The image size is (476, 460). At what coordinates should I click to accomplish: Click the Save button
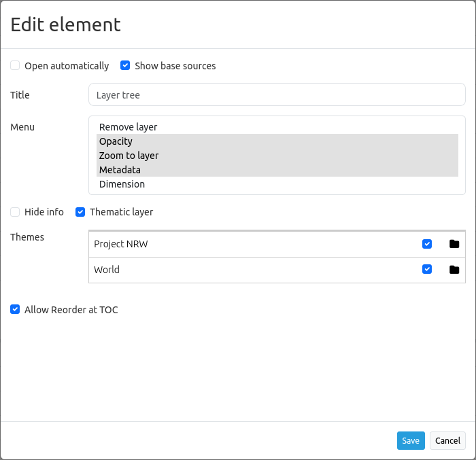[411, 440]
